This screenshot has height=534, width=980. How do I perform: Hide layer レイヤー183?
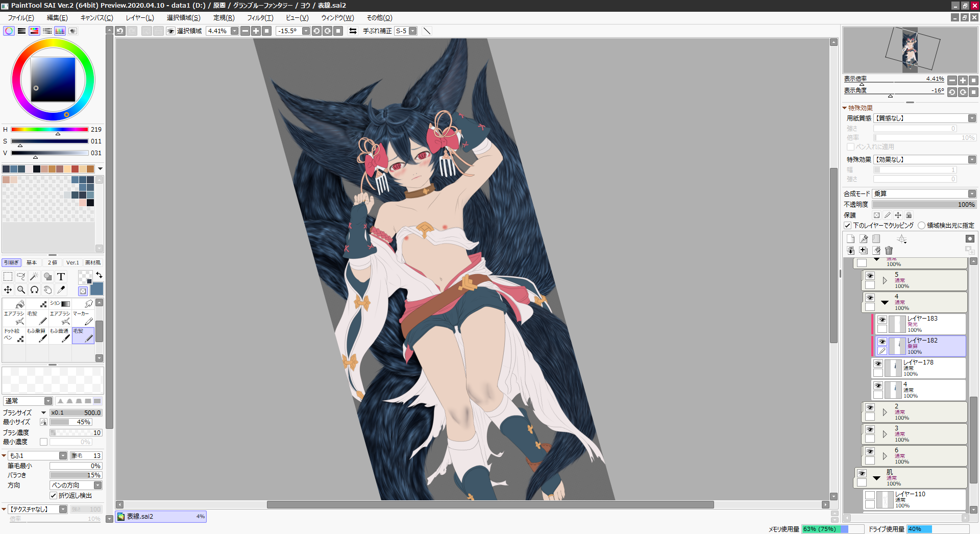[x=882, y=320]
